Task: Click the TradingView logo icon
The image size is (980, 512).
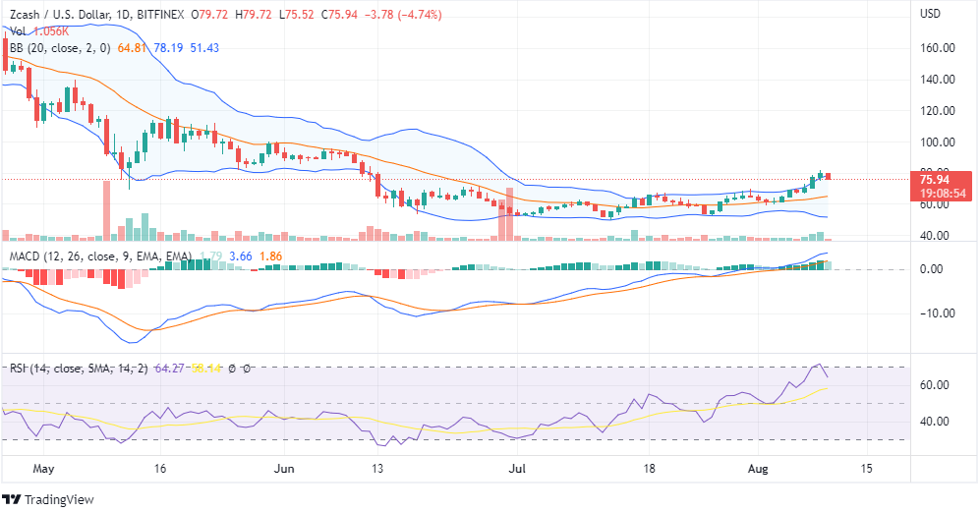Action: [12, 499]
